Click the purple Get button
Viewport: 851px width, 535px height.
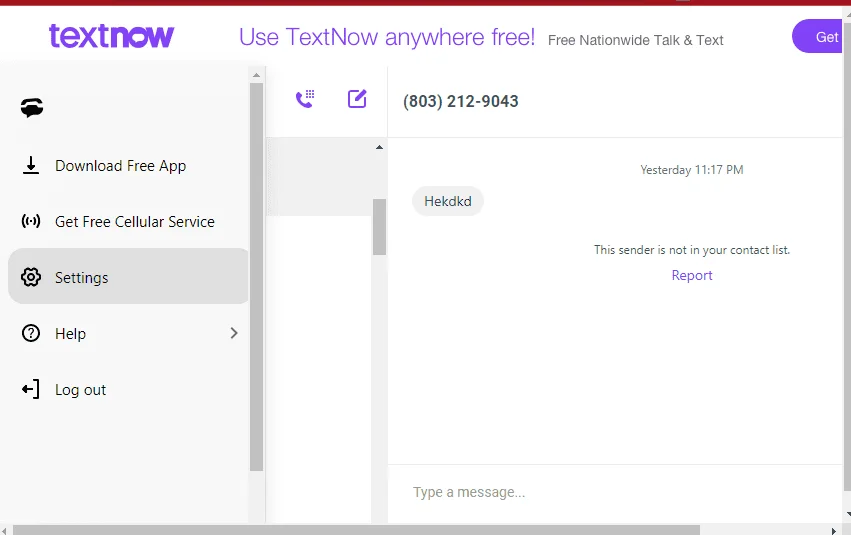pyautogui.click(x=818, y=36)
